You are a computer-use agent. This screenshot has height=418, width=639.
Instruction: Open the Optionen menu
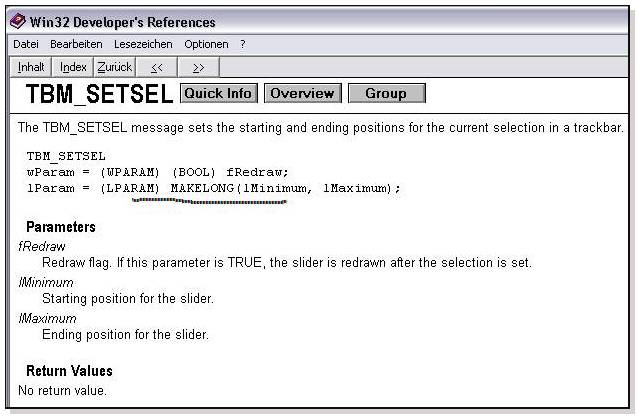point(206,44)
